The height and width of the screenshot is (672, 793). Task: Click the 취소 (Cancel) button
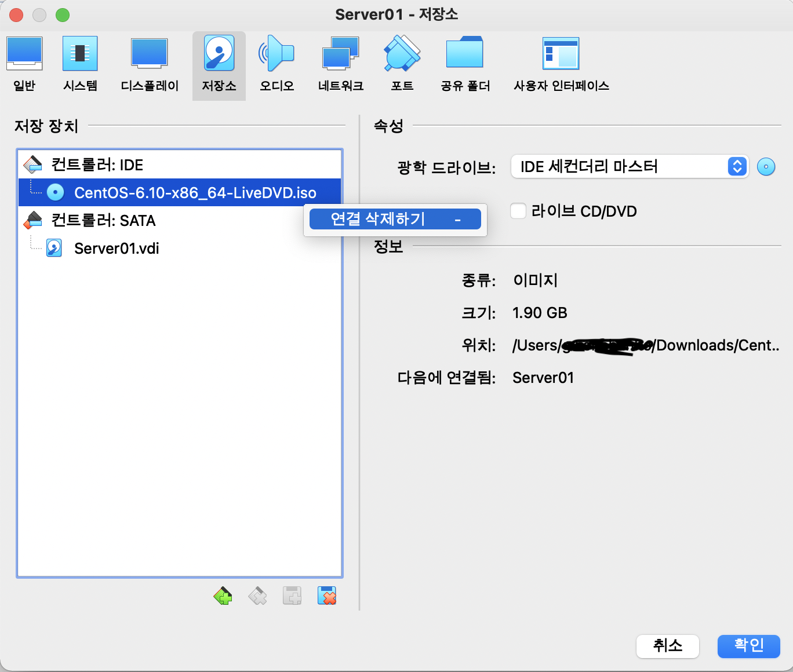click(668, 646)
